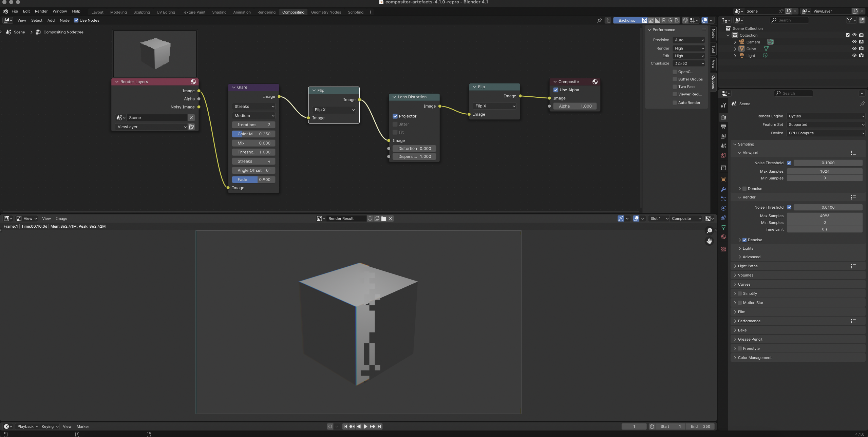The height and width of the screenshot is (437, 868).
Task: Show the Green channel in backdrop
Action: (670, 20)
